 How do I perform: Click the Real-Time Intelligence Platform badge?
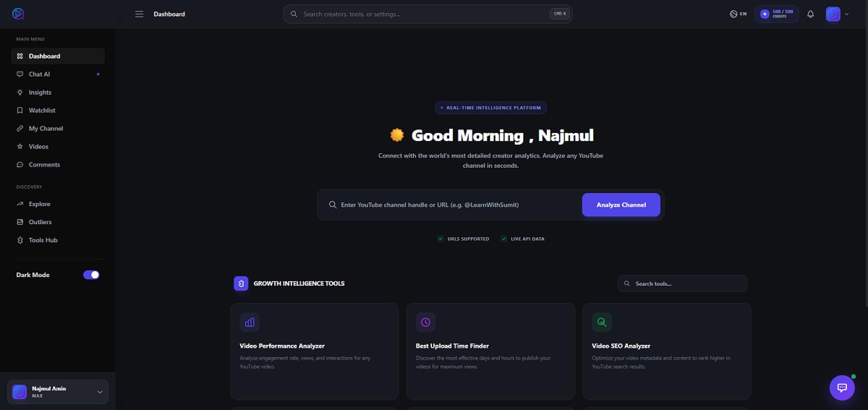pos(491,108)
